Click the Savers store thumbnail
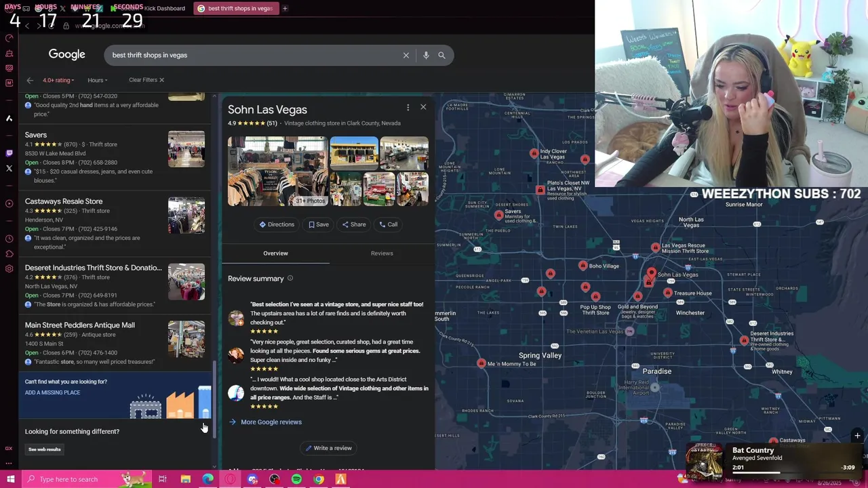Image resolution: width=868 pixels, height=488 pixels. 186,149
